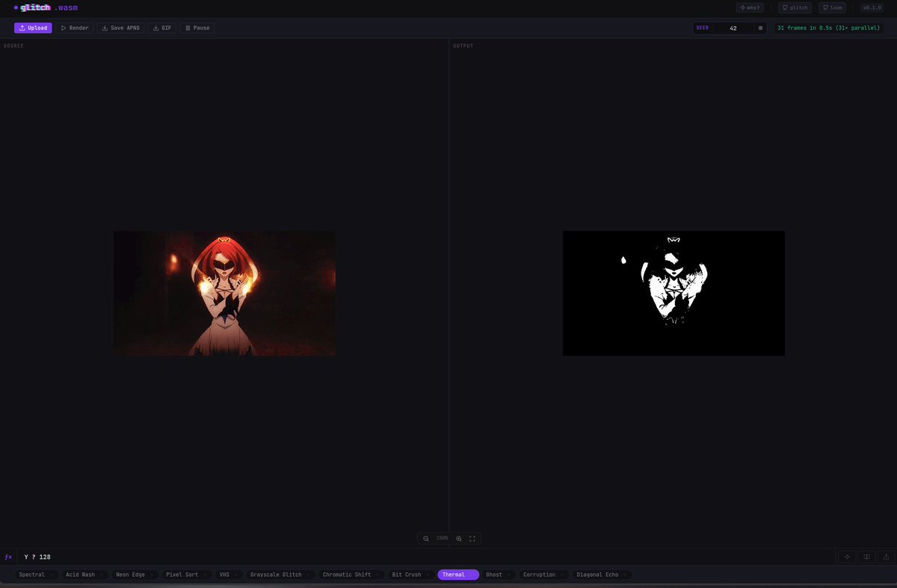Pause the animation playback

(197, 28)
